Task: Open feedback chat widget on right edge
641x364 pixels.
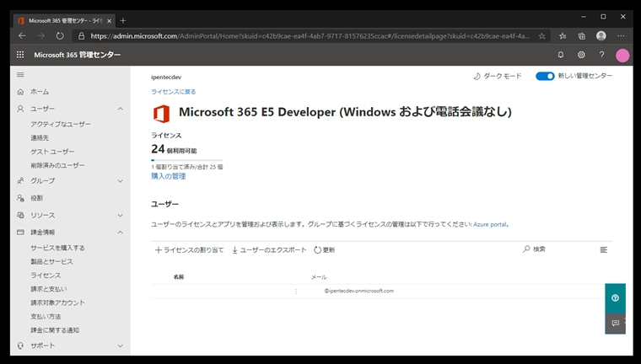Action: [x=615, y=324]
